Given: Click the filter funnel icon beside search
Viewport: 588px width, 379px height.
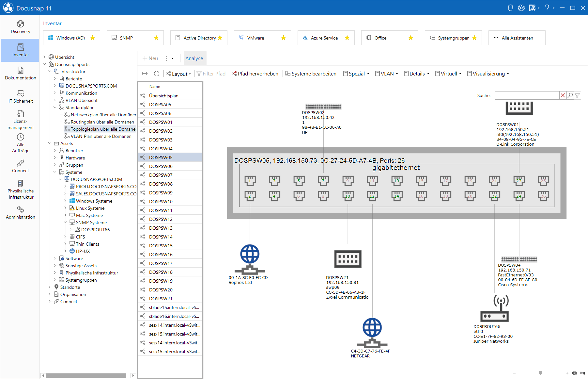Looking at the screenshot, I should pos(577,95).
